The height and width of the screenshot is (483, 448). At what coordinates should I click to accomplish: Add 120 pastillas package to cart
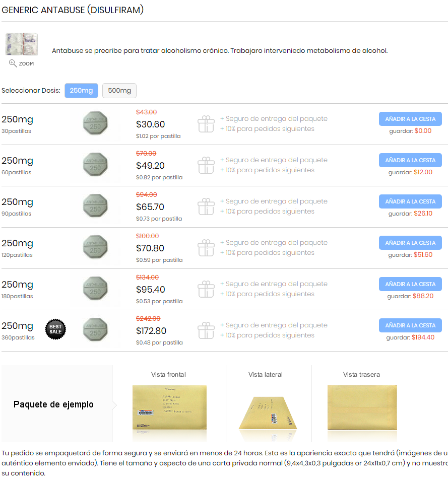[410, 243]
